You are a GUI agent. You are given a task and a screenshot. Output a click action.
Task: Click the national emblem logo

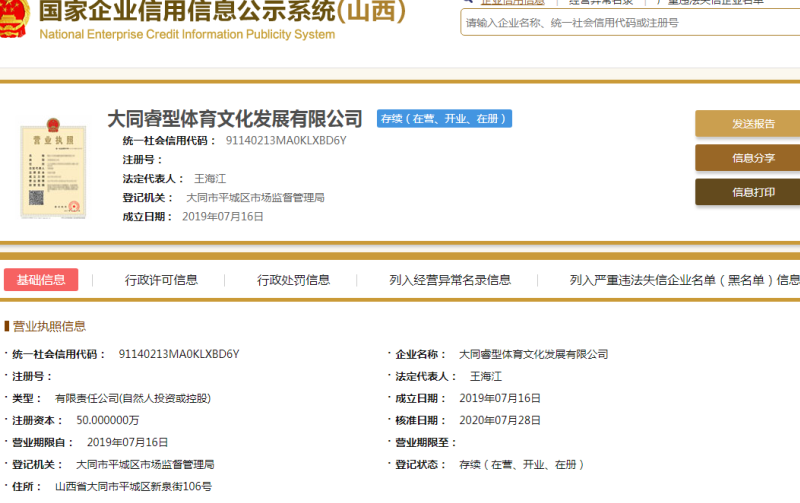click(13, 19)
